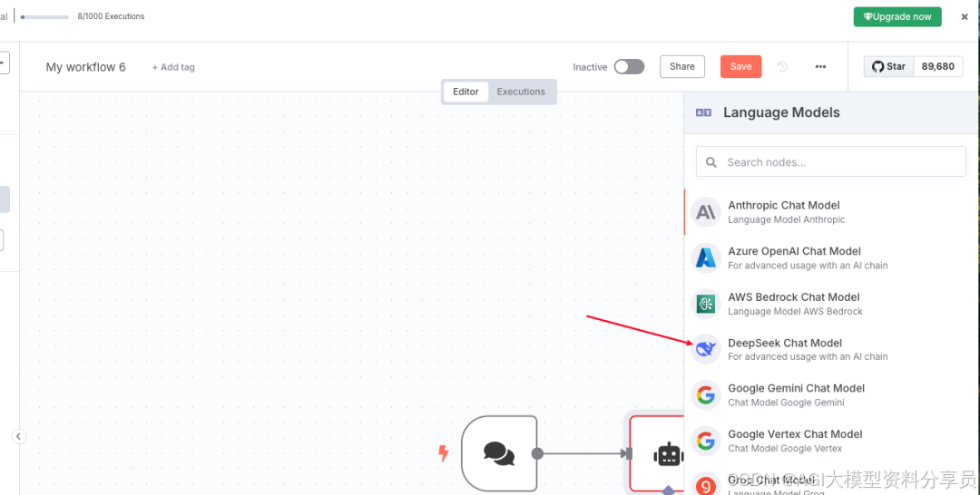
Task: Select AWS Bedrock Chat Model title text
Action: click(x=794, y=297)
